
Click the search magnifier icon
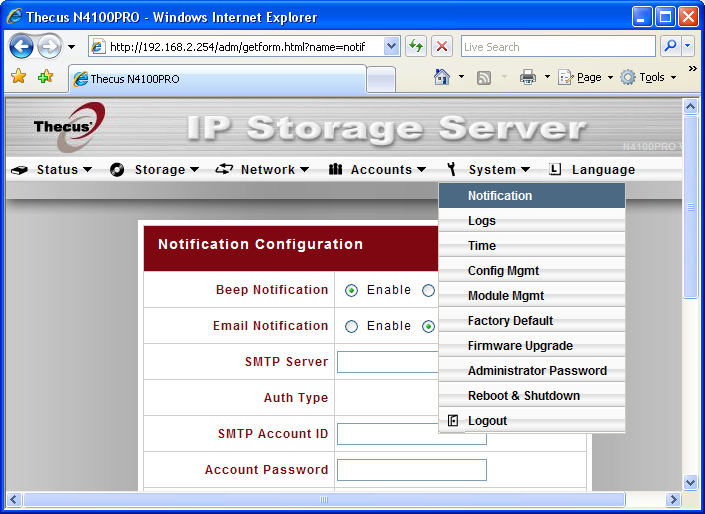point(670,47)
